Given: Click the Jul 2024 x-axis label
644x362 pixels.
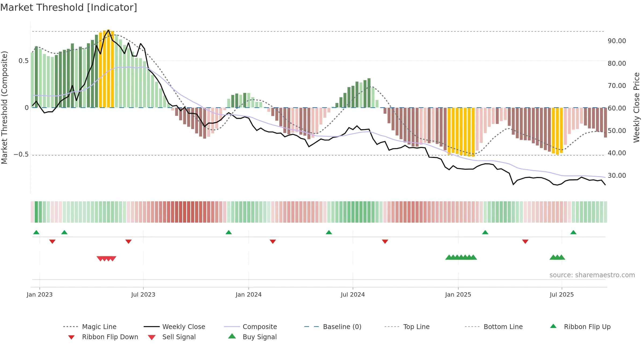Looking at the screenshot, I should click(353, 295).
